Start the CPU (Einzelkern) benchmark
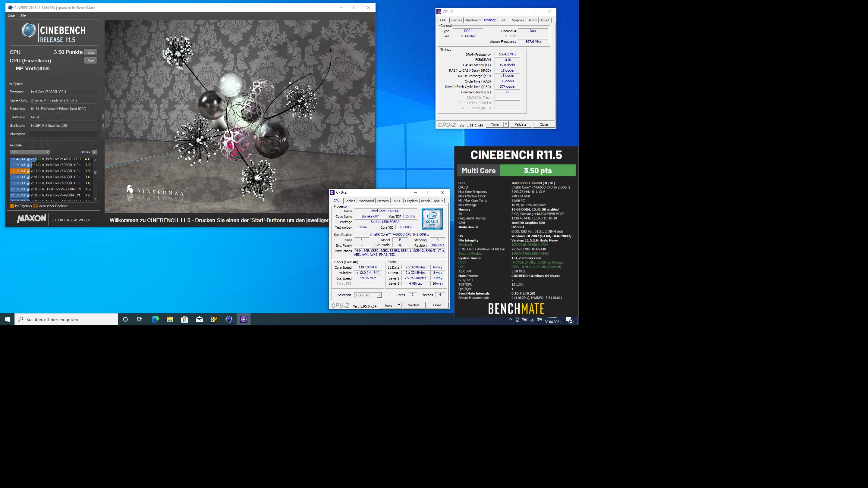This screenshot has width=868, height=488. (91, 61)
